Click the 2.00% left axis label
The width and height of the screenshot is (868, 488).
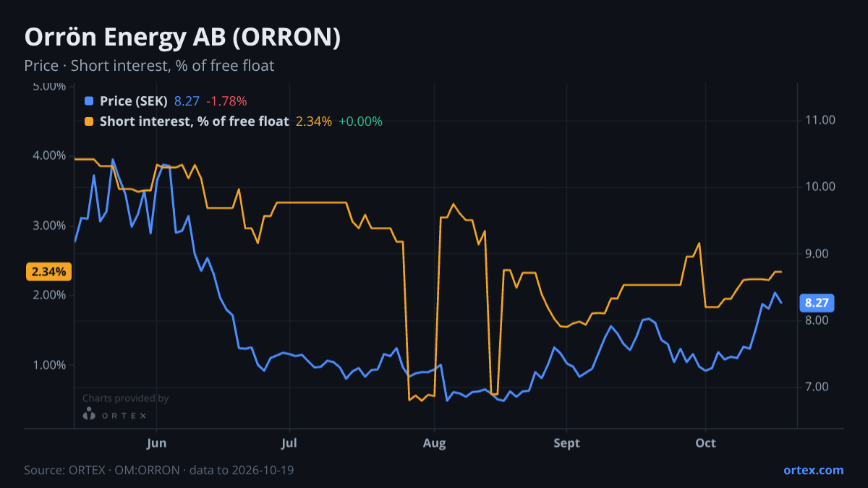click(50, 295)
